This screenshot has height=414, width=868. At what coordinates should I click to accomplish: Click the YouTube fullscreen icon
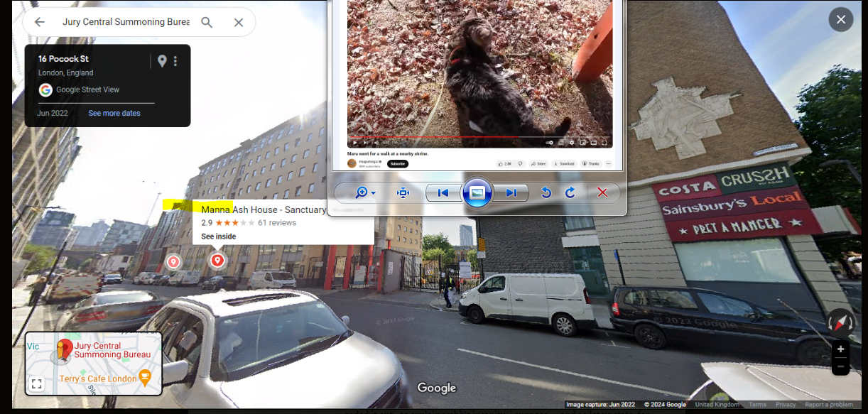coord(604,143)
